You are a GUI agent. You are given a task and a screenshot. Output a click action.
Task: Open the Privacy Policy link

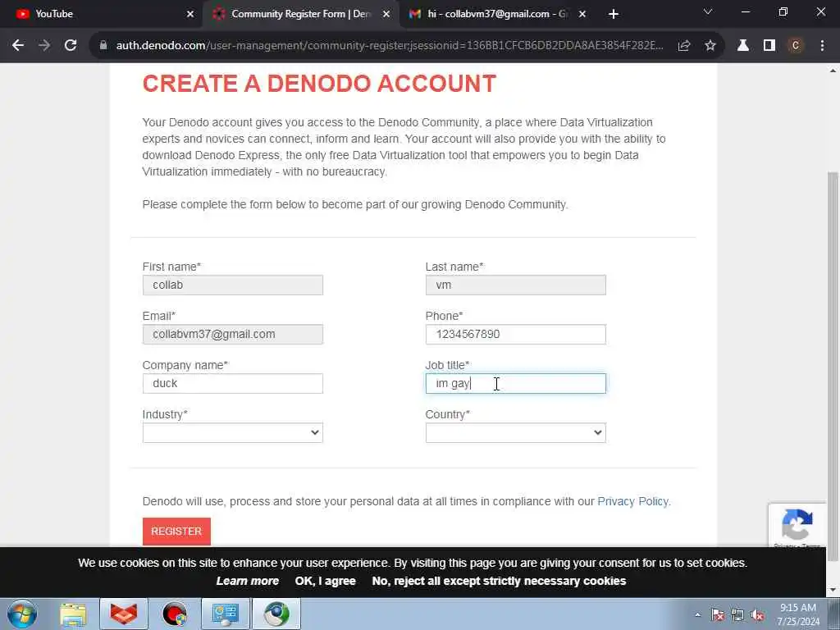pyautogui.click(x=632, y=501)
